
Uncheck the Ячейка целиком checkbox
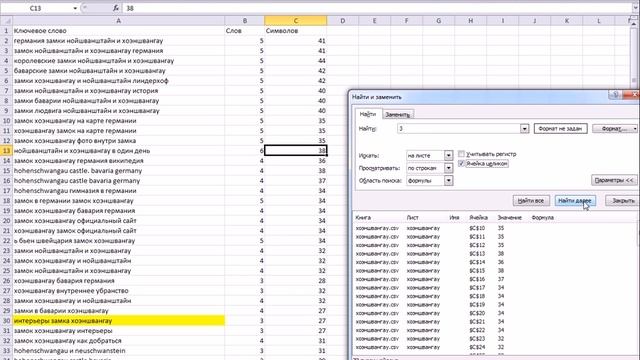461,164
